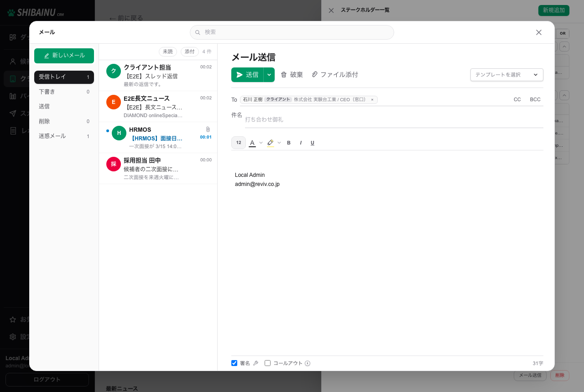
Task: Click the trash icon beside 破棄
Action: (x=284, y=75)
